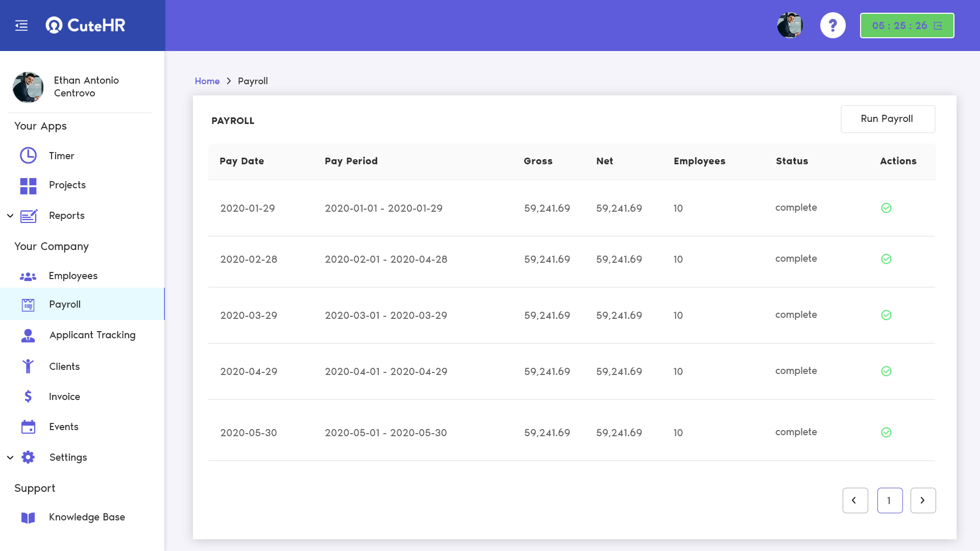Click the green status checkmark for 2020-01-29
Image resolution: width=980 pixels, height=551 pixels.
[887, 208]
